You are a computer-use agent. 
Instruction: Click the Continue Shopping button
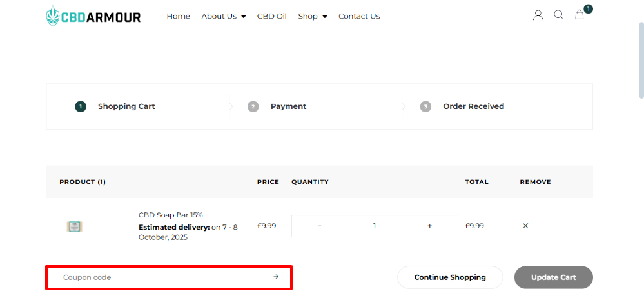pyautogui.click(x=450, y=277)
